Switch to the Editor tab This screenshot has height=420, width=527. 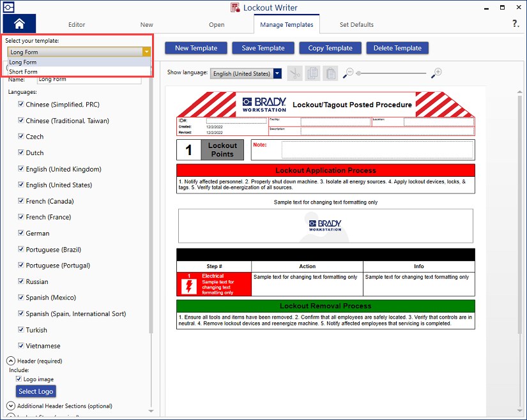(77, 25)
